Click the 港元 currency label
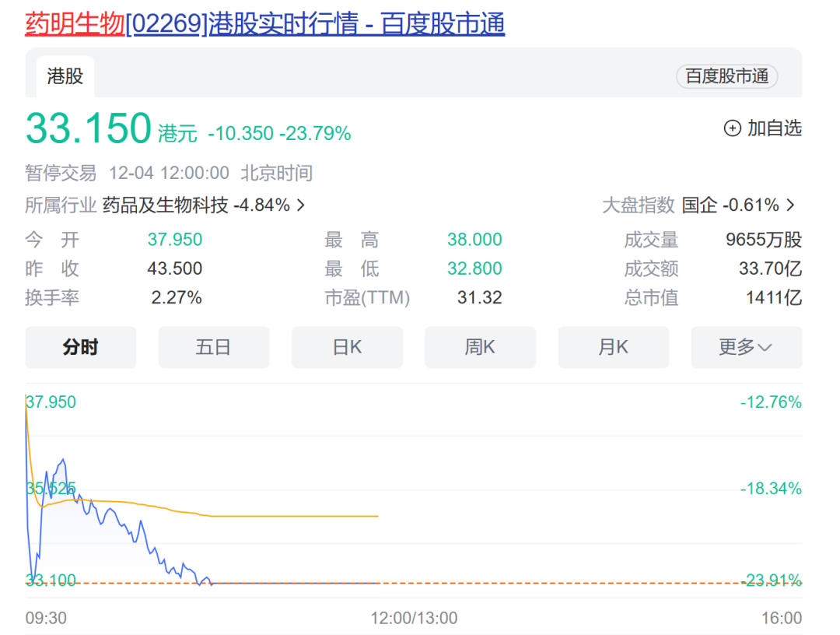840x635 pixels. point(177,133)
